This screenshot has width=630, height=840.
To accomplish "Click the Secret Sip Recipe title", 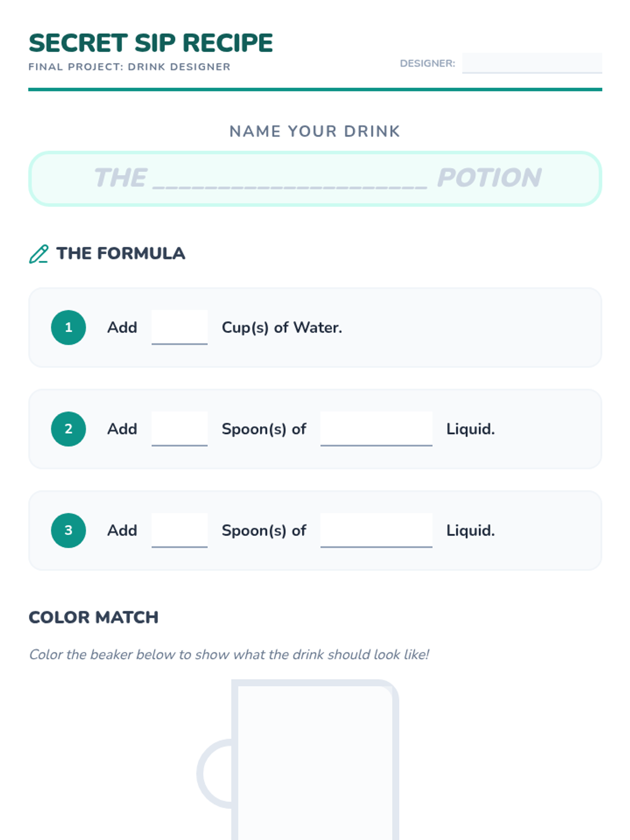I will point(151,43).
